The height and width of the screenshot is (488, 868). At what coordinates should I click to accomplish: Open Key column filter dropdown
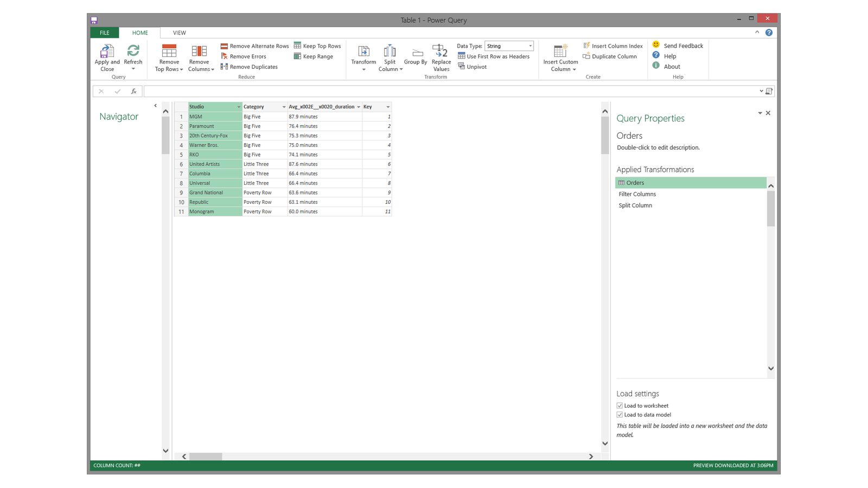pos(388,107)
